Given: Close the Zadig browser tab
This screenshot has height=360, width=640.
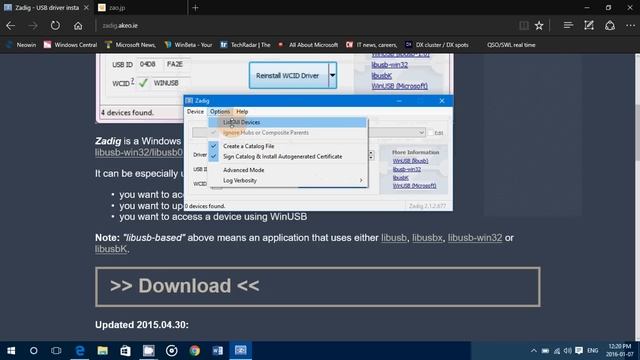Looking at the screenshot, I should (x=86, y=7).
